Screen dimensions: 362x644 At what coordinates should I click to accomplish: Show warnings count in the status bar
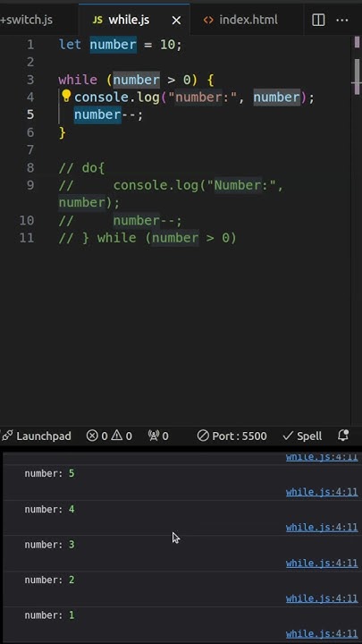pyautogui.click(x=122, y=436)
